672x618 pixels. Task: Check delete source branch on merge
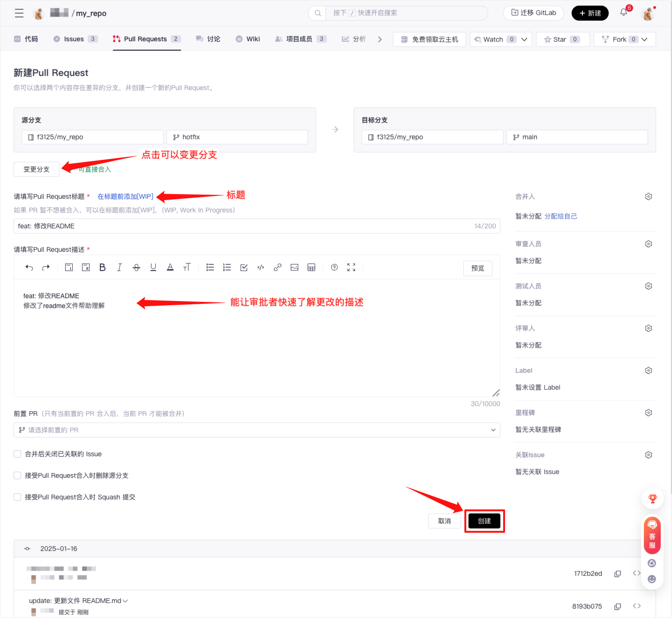[17, 475]
